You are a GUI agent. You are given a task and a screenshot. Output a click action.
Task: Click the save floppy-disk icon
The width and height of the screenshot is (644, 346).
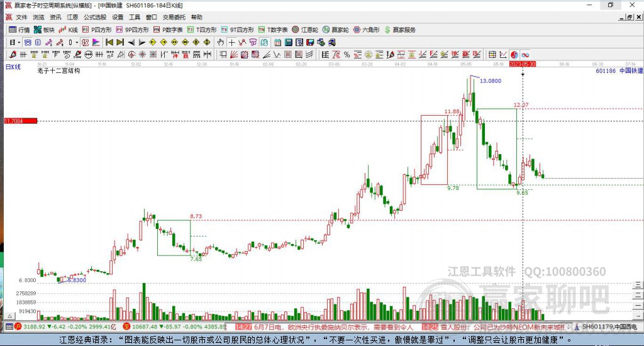310,42
